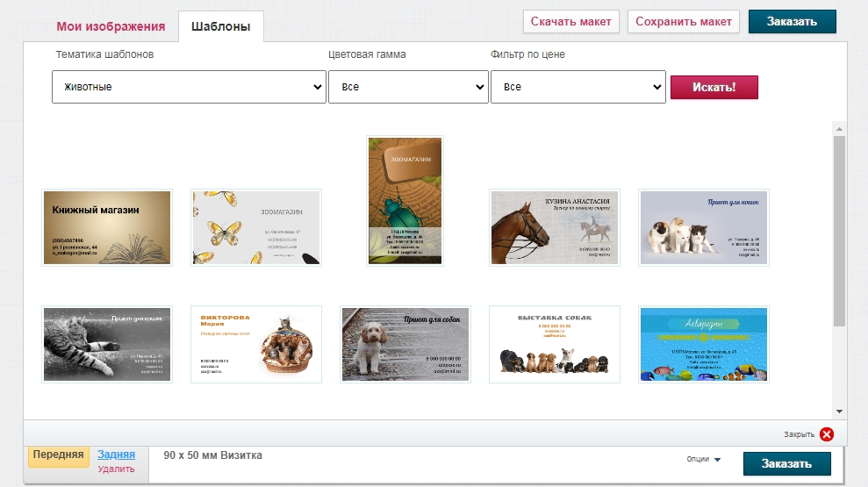
Task: Switch to the Задняя side link
Action: 116,454
